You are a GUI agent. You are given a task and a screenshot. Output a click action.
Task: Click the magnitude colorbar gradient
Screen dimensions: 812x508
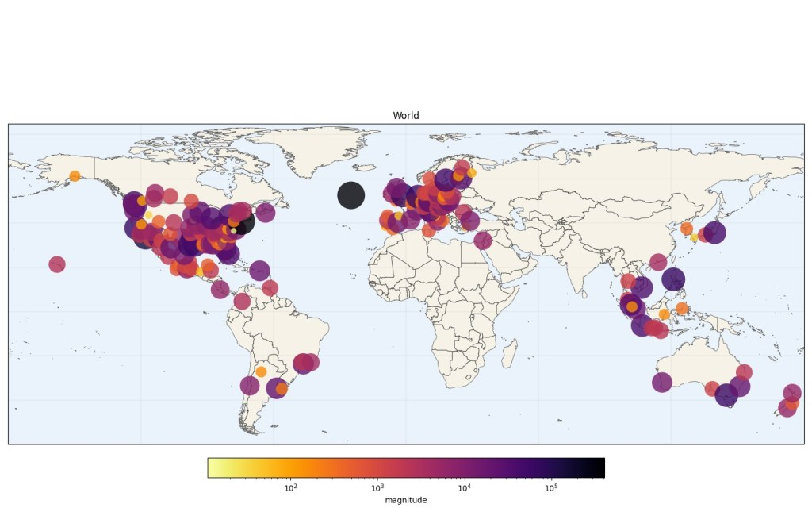point(406,468)
